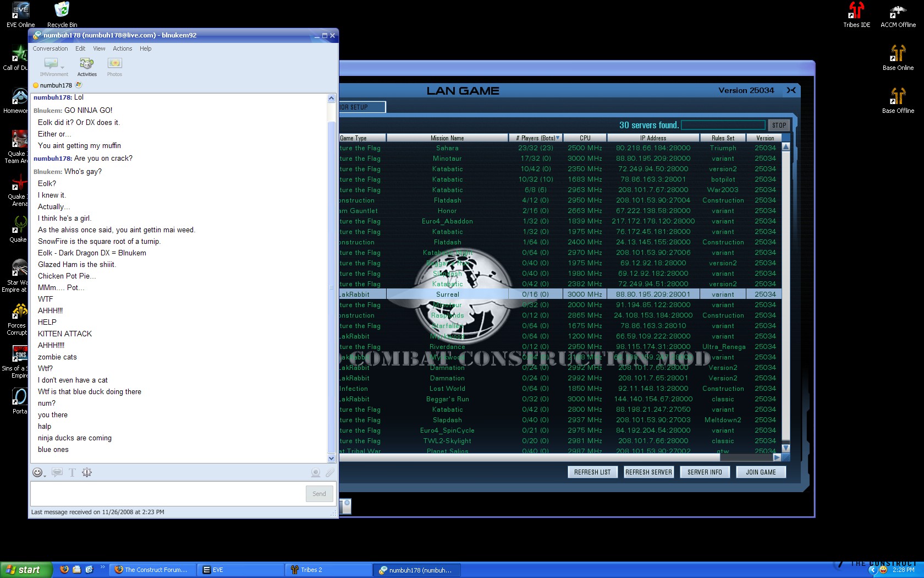Open the Activities toolbar icon
Image resolution: width=924 pixels, height=578 pixels.
(x=87, y=67)
